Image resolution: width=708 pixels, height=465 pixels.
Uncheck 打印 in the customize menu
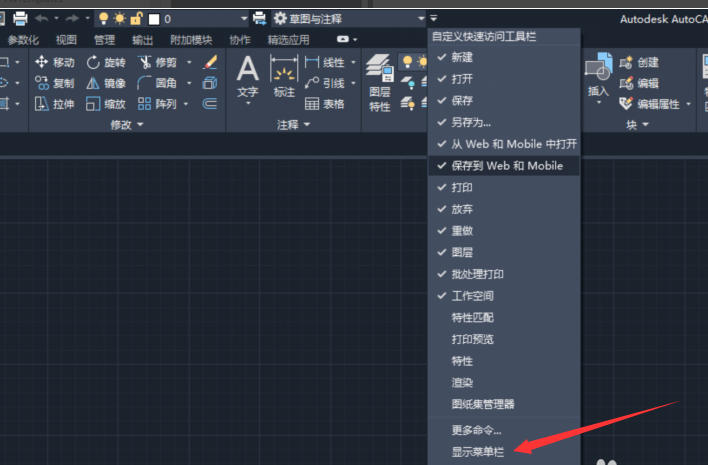point(503,187)
